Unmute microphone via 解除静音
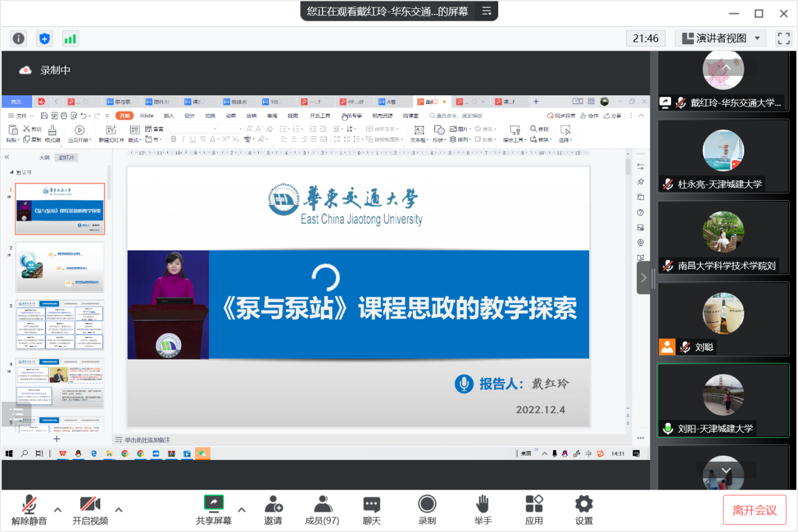 click(29, 509)
